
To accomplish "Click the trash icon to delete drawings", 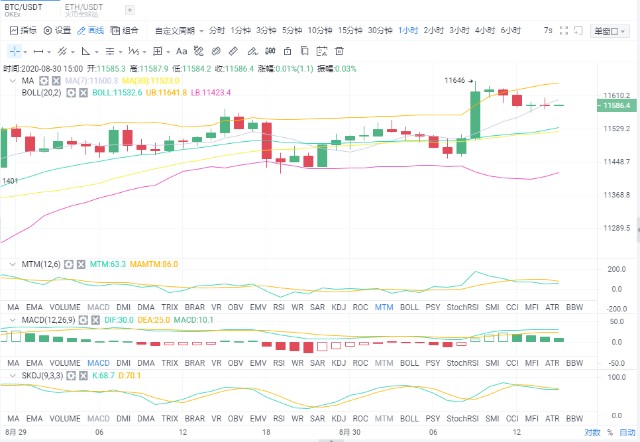I will (x=339, y=51).
